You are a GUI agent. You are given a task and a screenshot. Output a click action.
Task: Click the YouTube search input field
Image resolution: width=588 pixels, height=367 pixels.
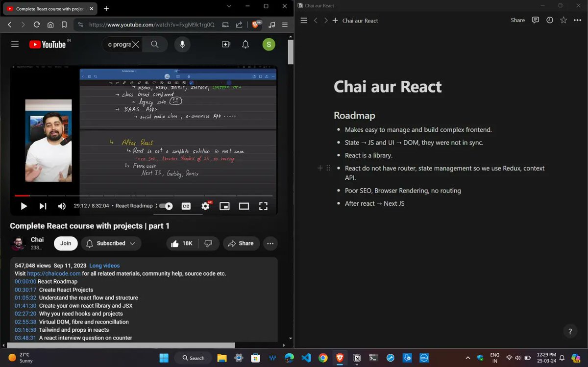[x=119, y=45]
